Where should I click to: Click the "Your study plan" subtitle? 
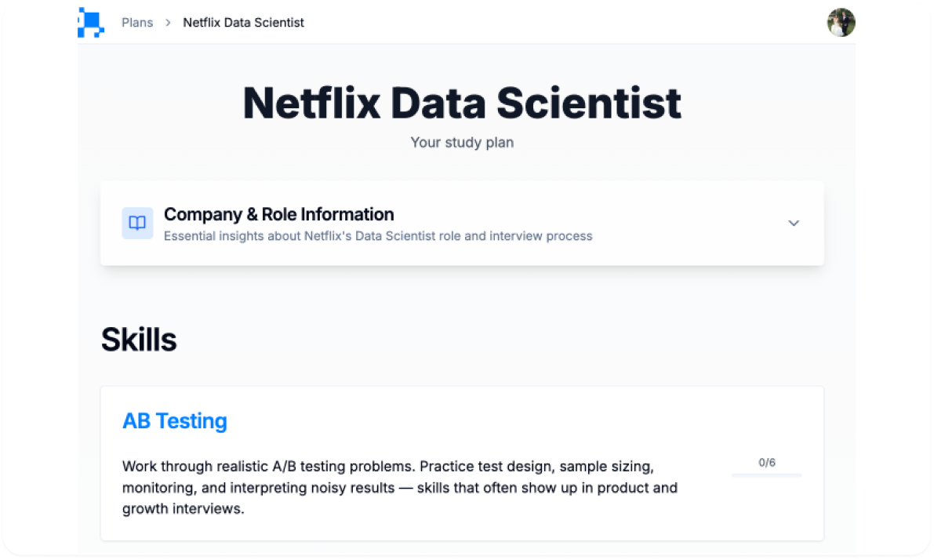(x=462, y=143)
